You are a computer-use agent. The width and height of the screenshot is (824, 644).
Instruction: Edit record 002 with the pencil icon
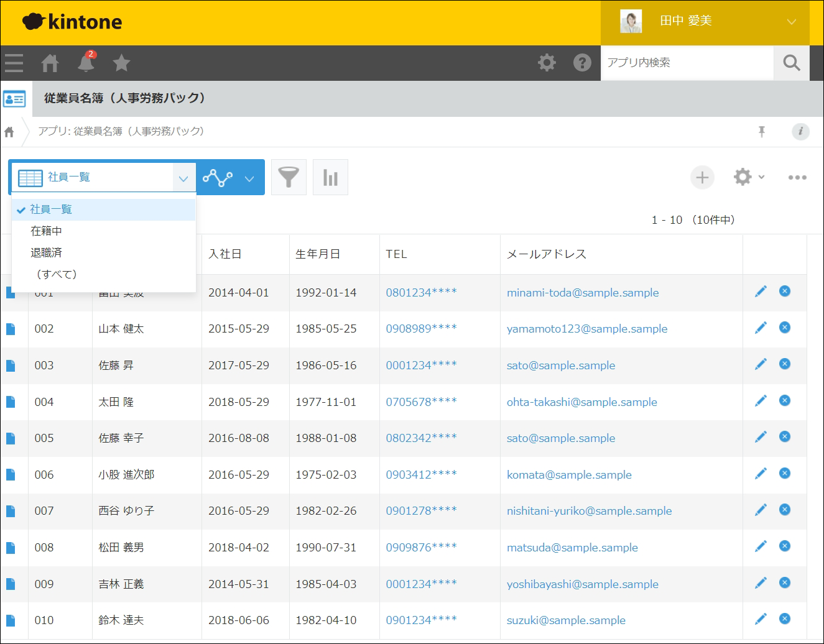pos(761,328)
